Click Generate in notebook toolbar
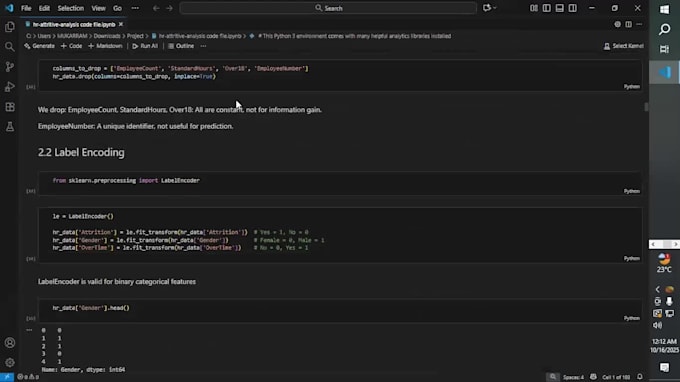 tap(39, 46)
